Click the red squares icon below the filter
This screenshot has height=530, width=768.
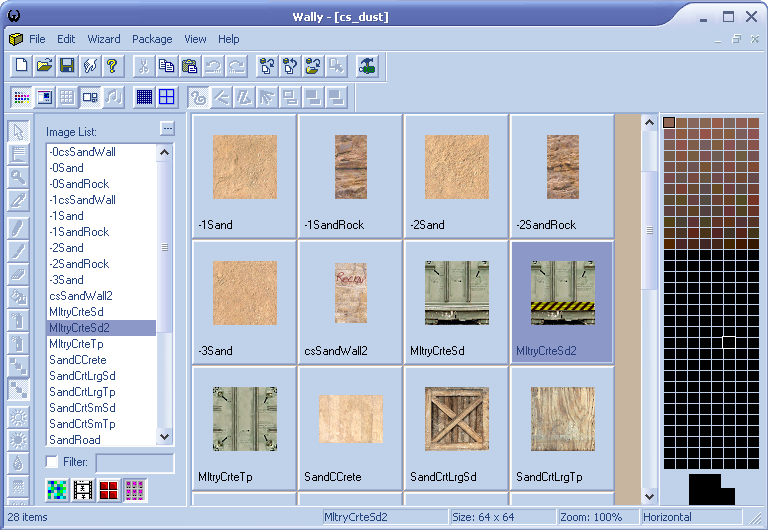(108, 490)
